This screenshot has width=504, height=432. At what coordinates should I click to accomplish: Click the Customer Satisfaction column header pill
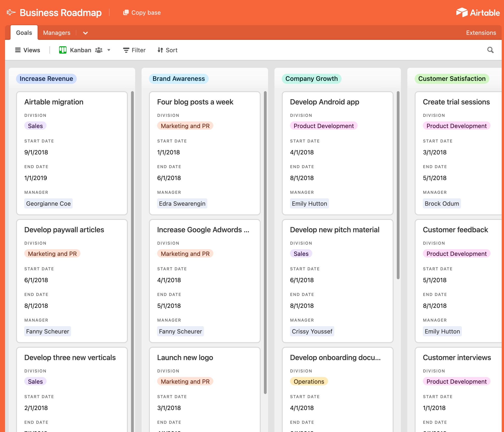452,79
